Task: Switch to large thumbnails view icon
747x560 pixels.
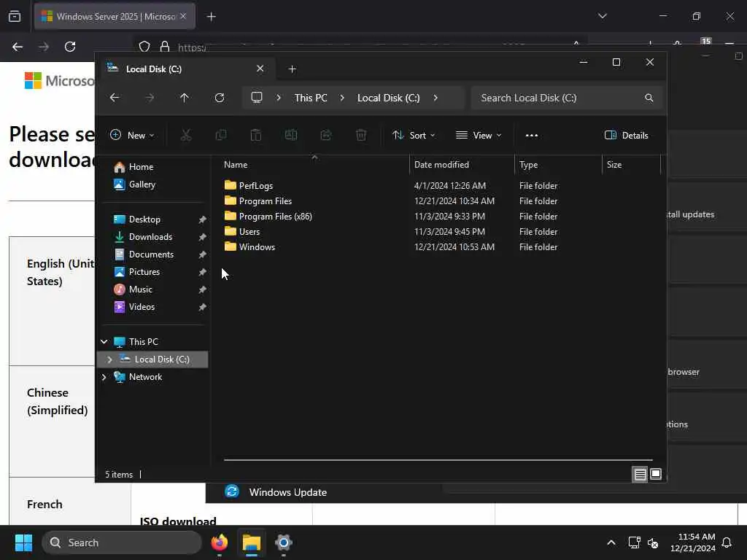Action: coord(656,474)
